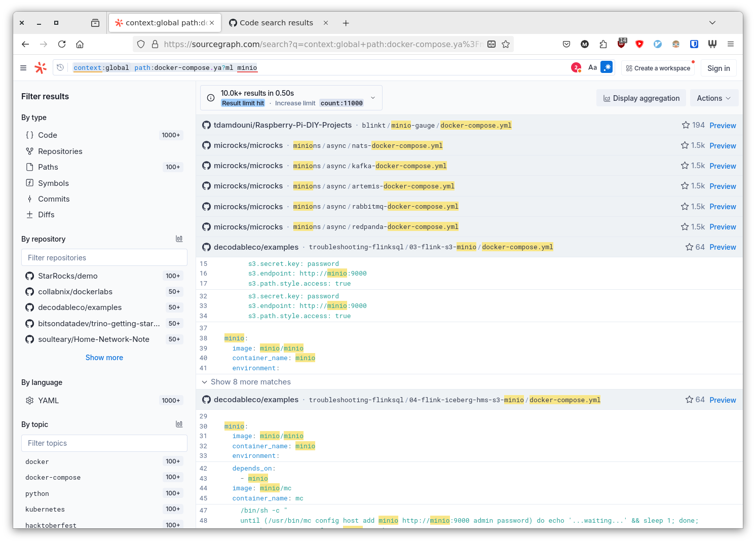Image resolution: width=756 pixels, height=543 pixels.
Task: Select bitsondatadev/trino-getting-started repository filter
Action: [x=104, y=324]
